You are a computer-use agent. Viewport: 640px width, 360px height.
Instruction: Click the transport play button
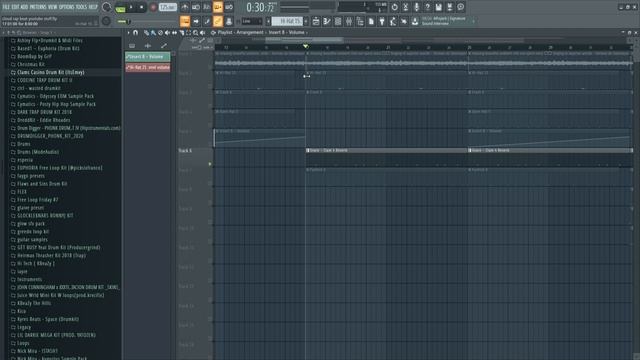pyautogui.click(x=131, y=7)
